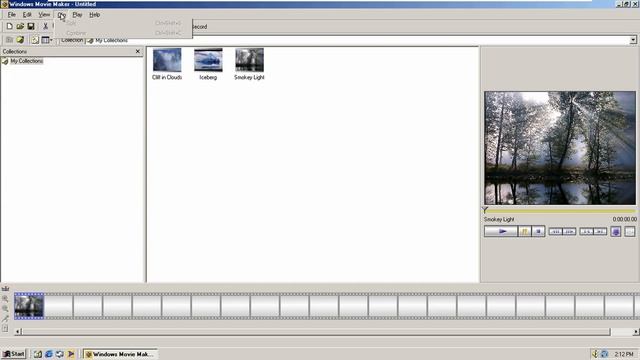Click the Split Clip monitor icon
Image resolution: width=640 pixels, height=360 pixels.
click(x=630, y=231)
